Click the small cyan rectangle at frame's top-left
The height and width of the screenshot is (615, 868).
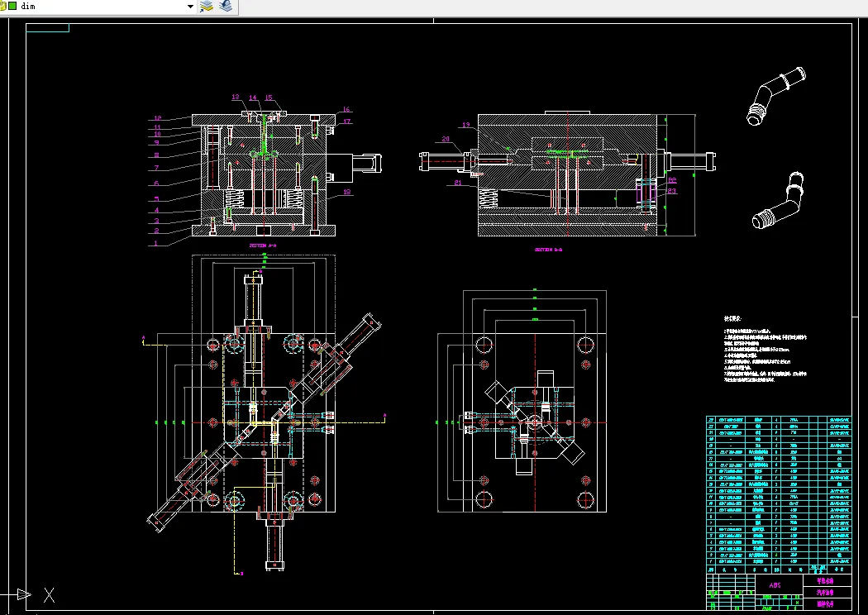click(47, 27)
